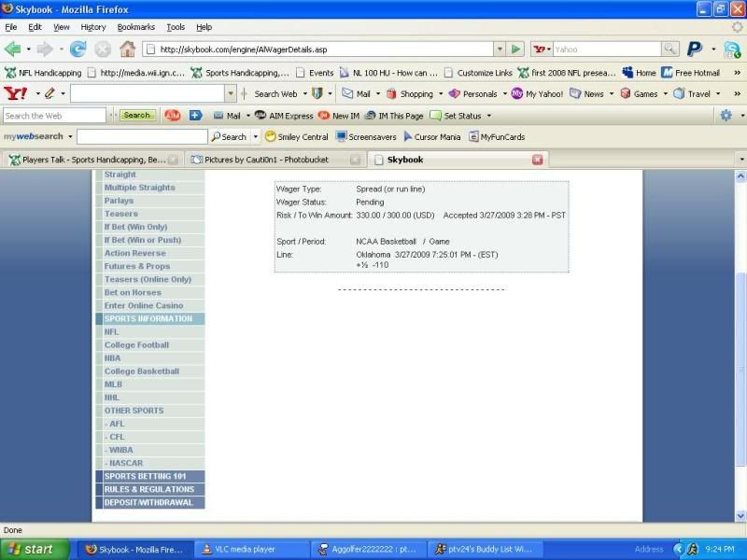Screen dimensions: 747x560
Task: Open ptv24's Buddy List taskbar window
Action: (485, 549)
